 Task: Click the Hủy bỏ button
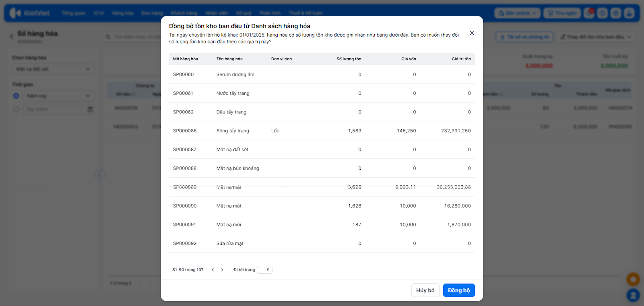pyautogui.click(x=425, y=290)
